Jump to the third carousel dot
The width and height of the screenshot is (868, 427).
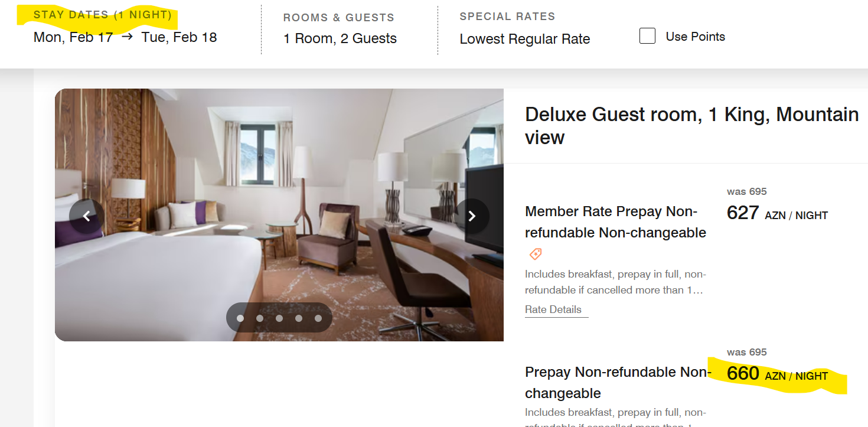click(279, 318)
